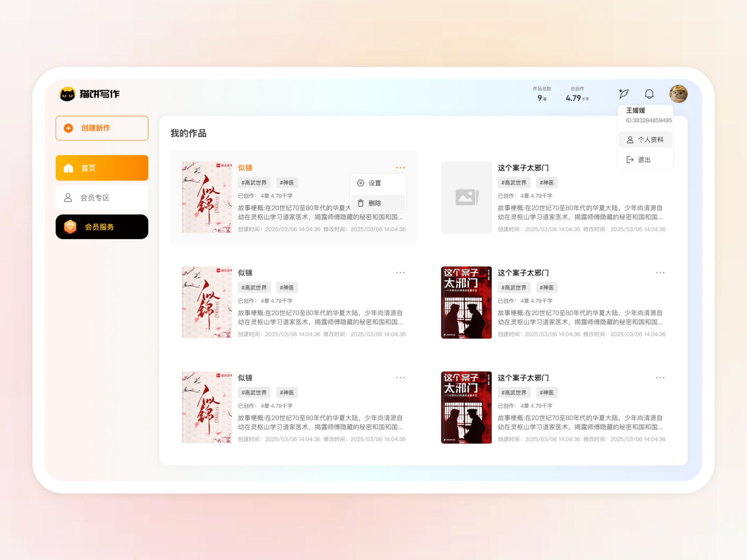747x560 pixels.
Task: Expand the ellipsis menu on second-row 似锦
Action: tap(400, 273)
